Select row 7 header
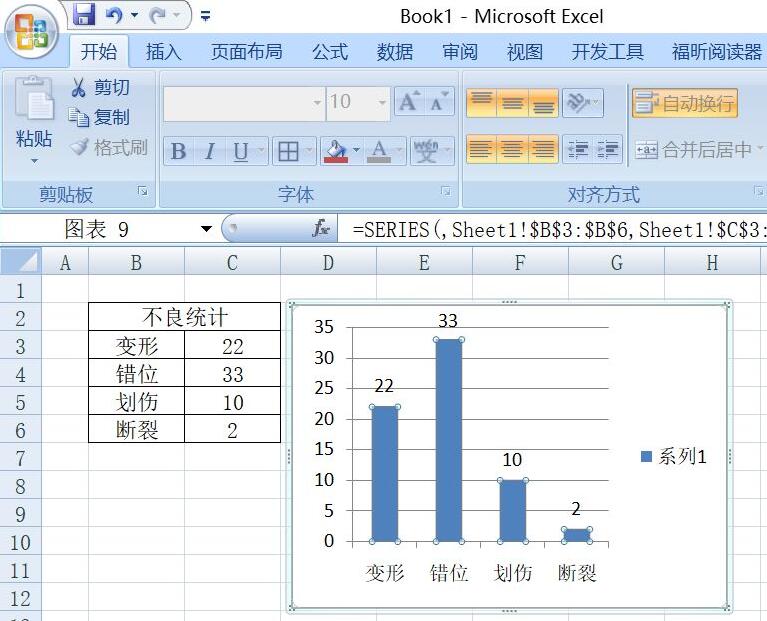 point(21,458)
